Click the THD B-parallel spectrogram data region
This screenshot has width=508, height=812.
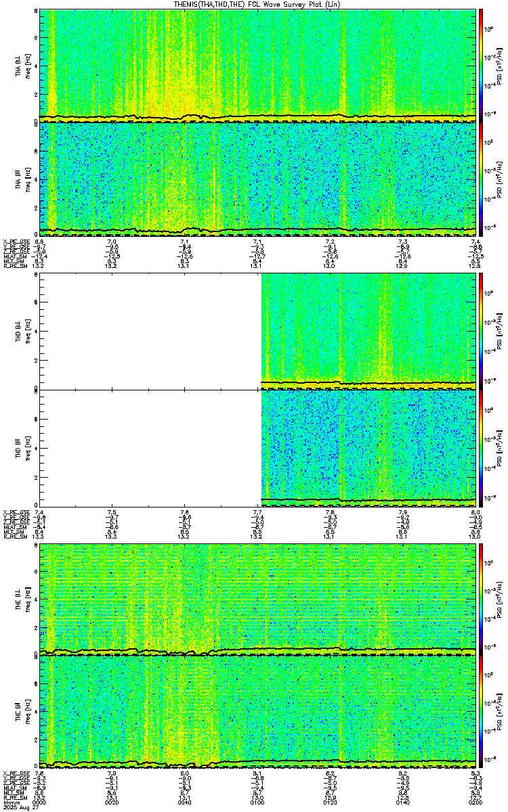pyautogui.click(x=368, y=447)
